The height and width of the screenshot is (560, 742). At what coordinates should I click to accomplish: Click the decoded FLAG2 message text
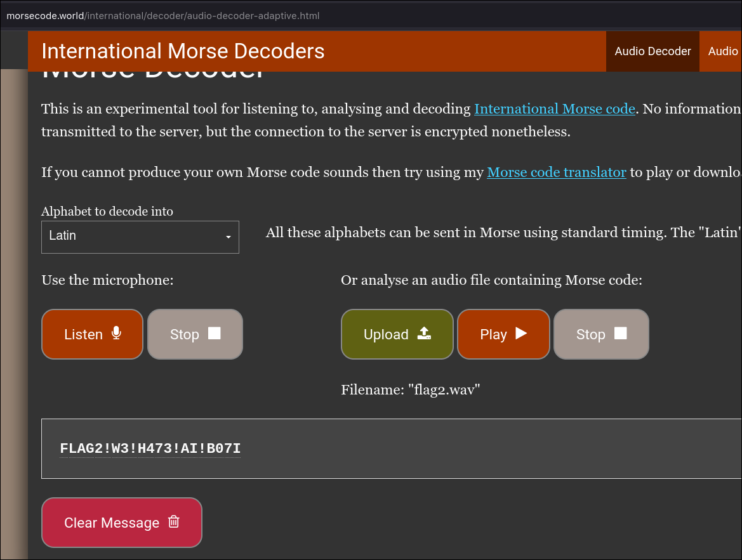click(x=150, y=449)
